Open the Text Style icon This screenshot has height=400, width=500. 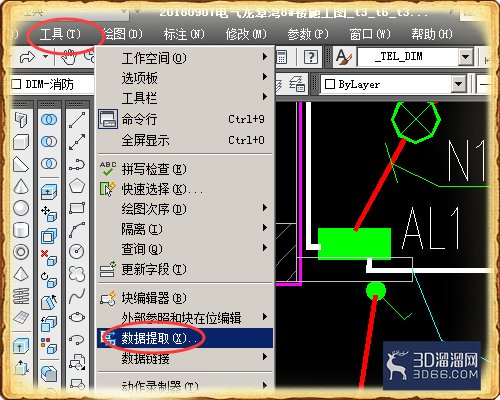click(343, 57)
